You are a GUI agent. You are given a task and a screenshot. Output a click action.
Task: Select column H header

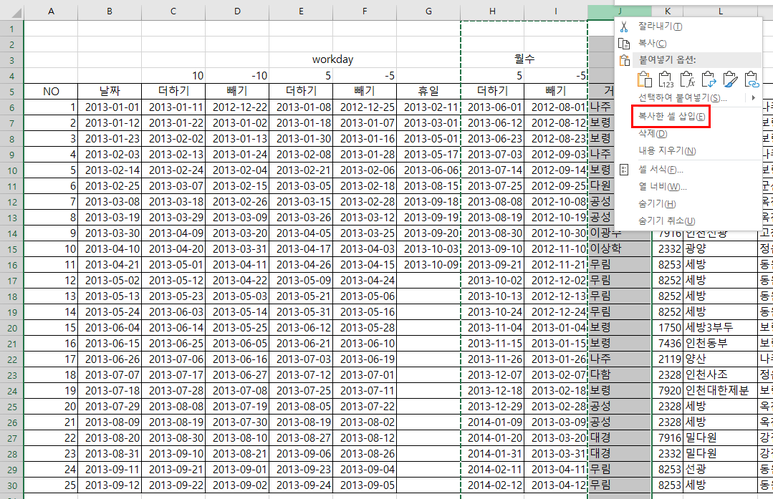(x=492, y=11)
